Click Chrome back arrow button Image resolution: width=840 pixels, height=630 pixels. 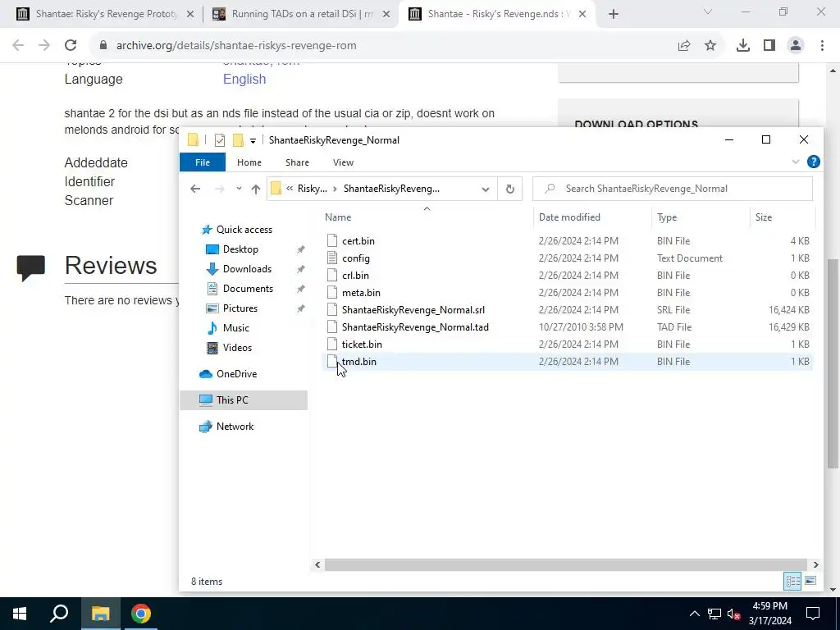18,46
